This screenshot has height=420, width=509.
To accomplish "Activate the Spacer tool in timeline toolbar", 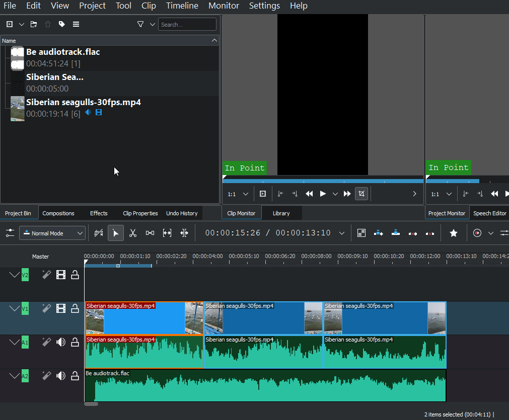I will (x=150, y=233).
